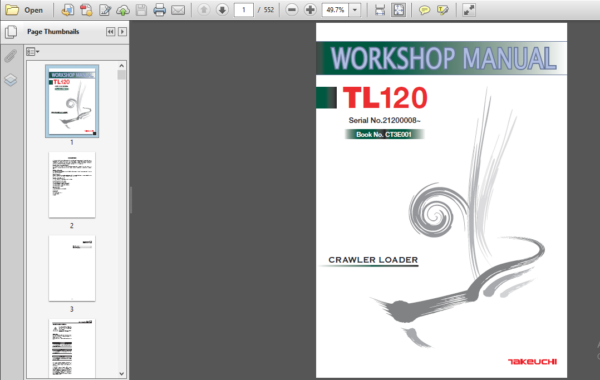Click the TL120 title on the document
Screen dimensions: 600x380
385,98
